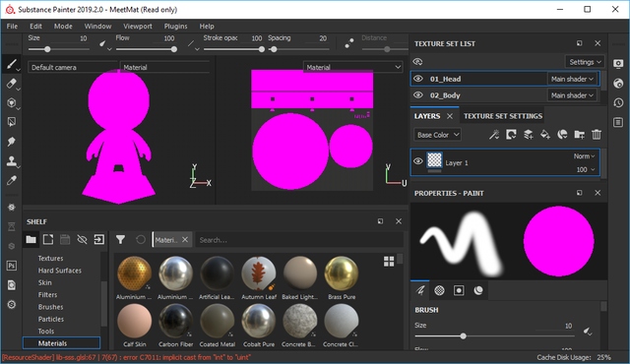Select the Eraser tool

tap(11, 83)
